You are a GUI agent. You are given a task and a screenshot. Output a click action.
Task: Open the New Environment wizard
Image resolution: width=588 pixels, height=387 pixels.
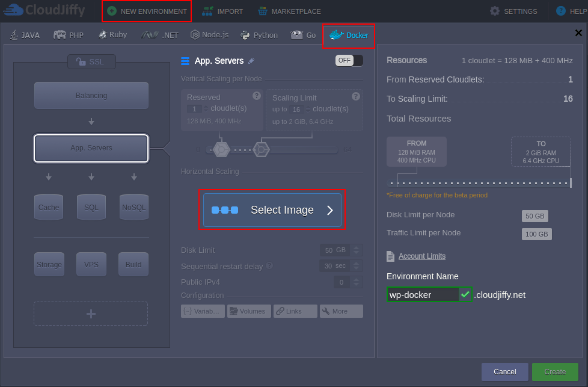click(147, 11)
